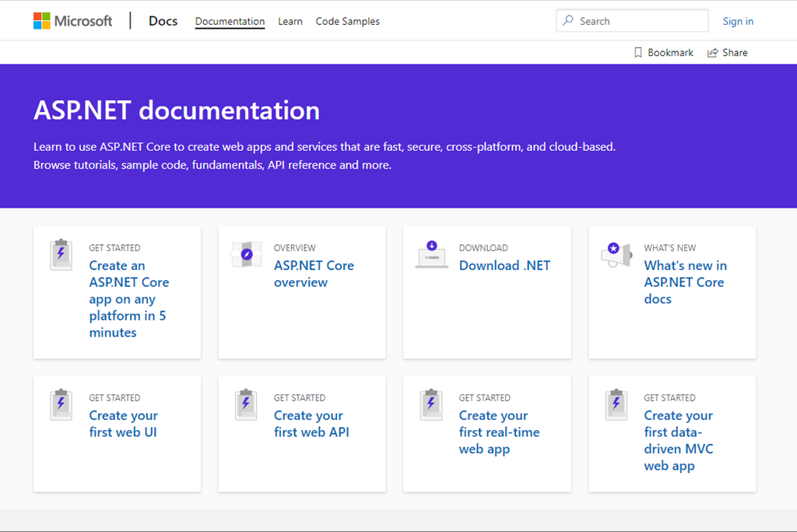Click the Microsoft wordmark text

83,21
